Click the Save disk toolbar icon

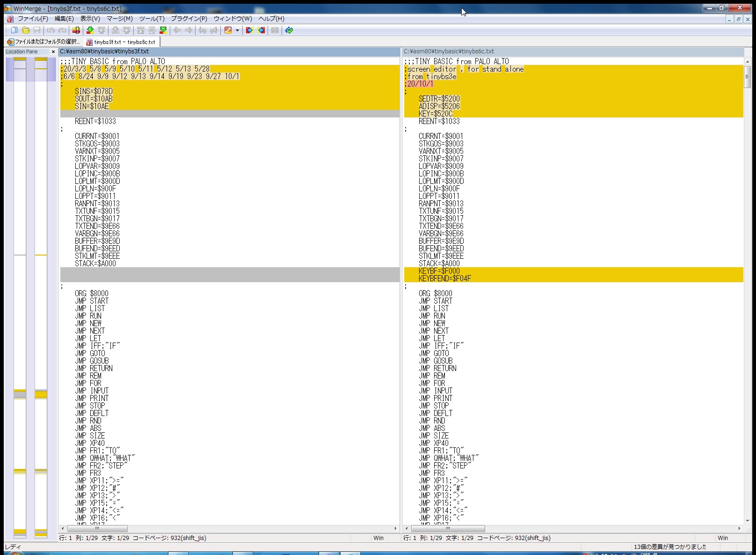pos(37,30)
